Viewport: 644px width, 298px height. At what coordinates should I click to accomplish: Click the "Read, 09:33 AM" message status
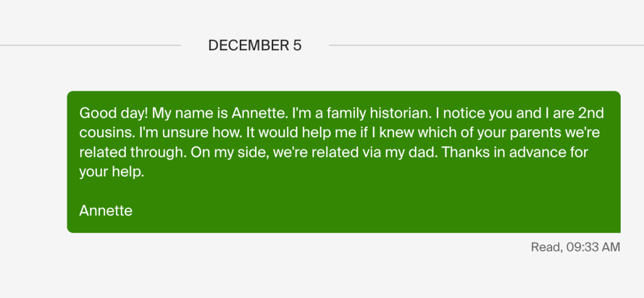point(575,247)
